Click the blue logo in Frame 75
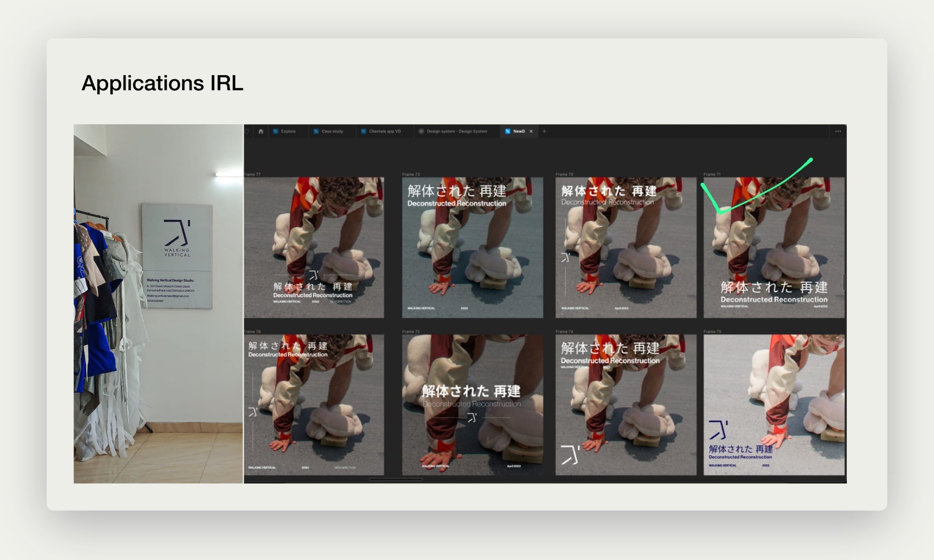Screen dimensions: 934x560 [718, 429]
